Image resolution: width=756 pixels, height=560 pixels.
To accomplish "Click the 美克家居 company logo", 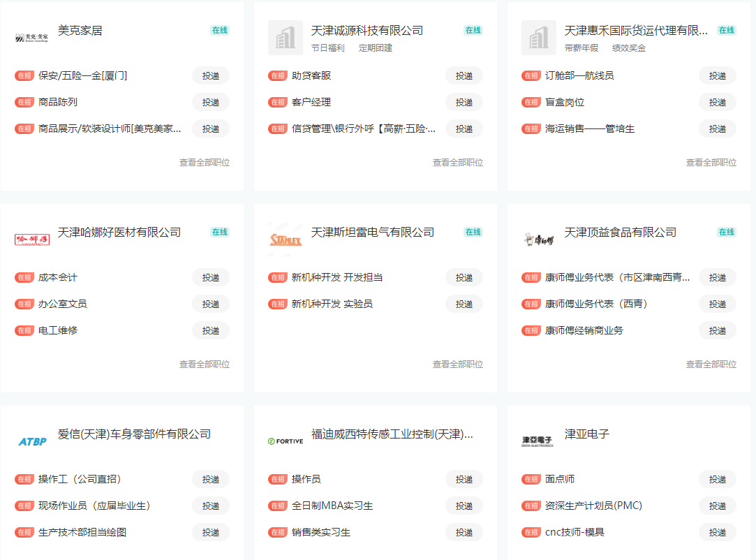I will [x=32, y=38].
